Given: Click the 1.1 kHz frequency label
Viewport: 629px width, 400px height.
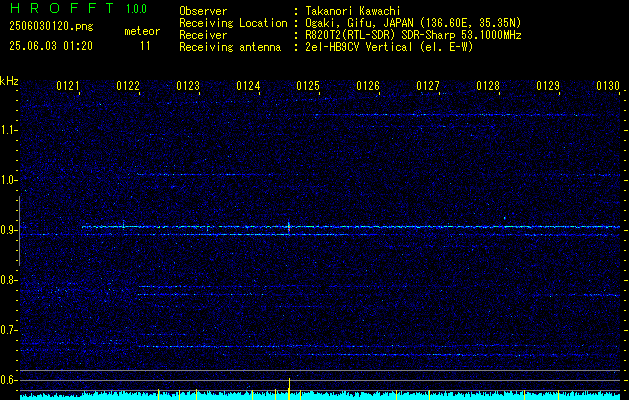Looking at the screenshot, I should (7, 130).
